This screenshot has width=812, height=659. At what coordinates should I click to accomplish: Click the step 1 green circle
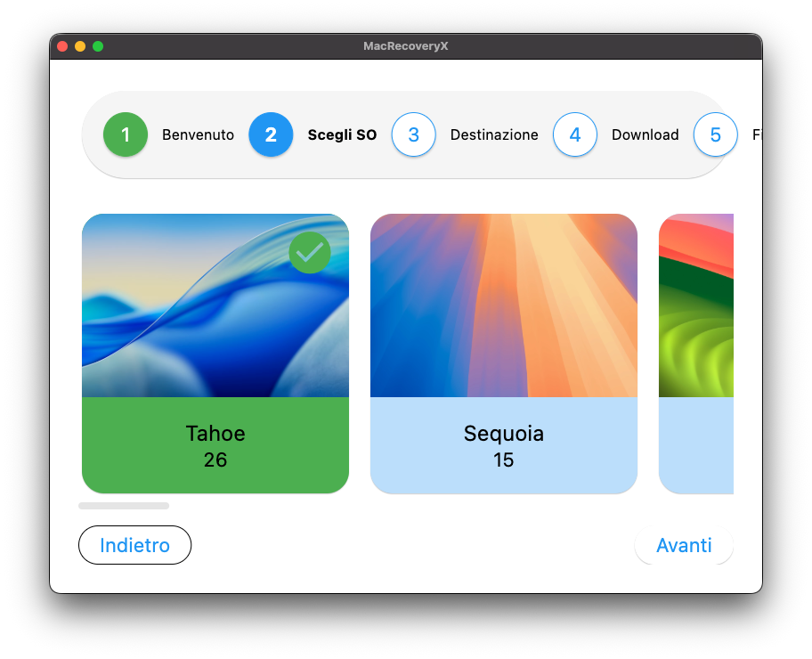(x=126, y=134)
